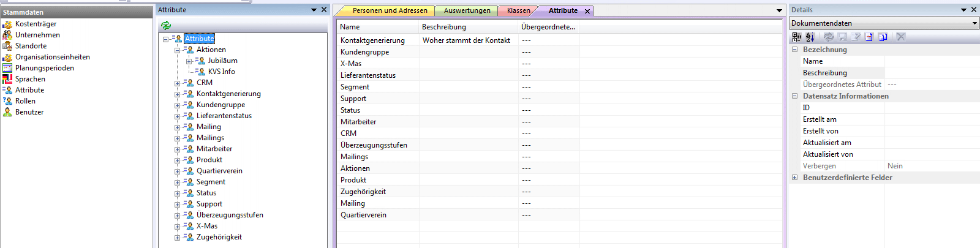Click the Planungsperioden icon in sidebar
This screenshot has height=248, width=980.
(x=7, y=68)
